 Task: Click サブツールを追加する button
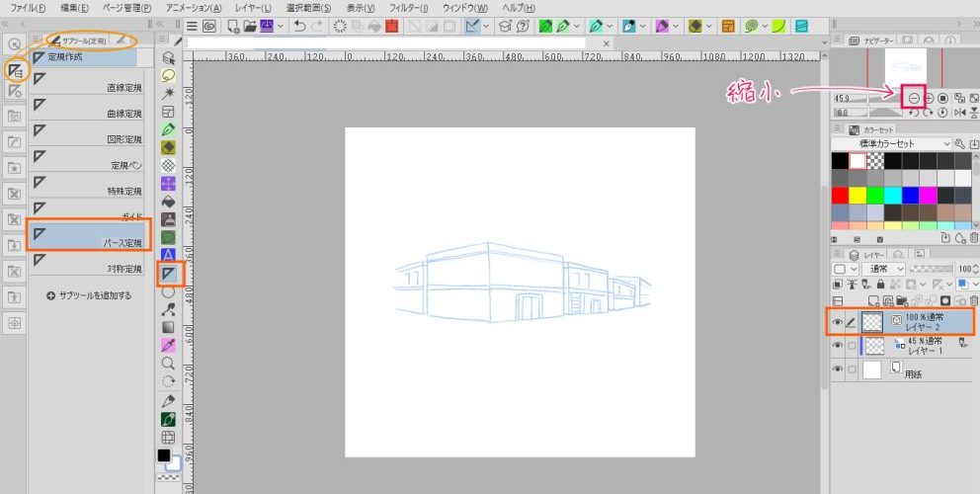[89, 294]
